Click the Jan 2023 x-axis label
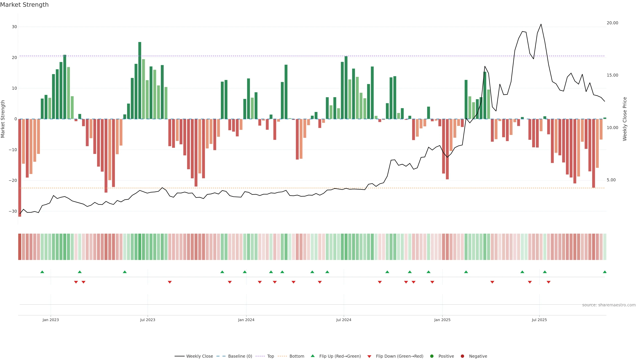This screenshot has width=644, height=362. click(50, 320)
